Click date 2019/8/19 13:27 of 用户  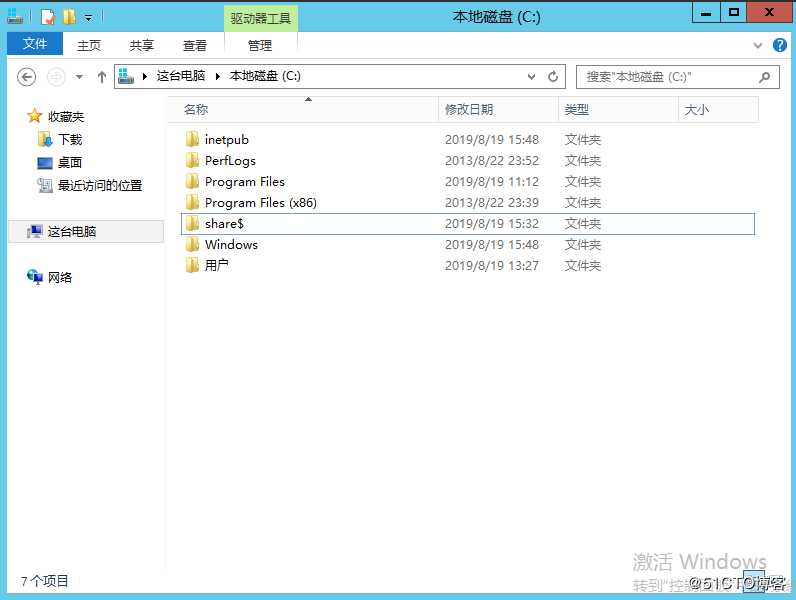tap(492, 265)
